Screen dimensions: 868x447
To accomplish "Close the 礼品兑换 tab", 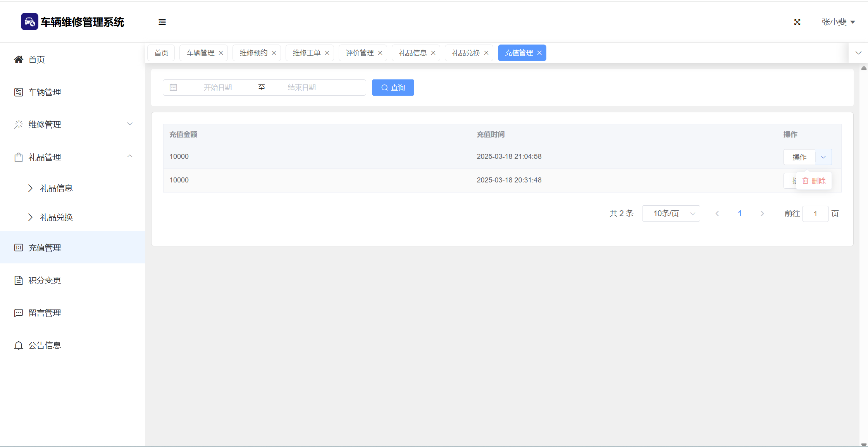I will (486, 53).
